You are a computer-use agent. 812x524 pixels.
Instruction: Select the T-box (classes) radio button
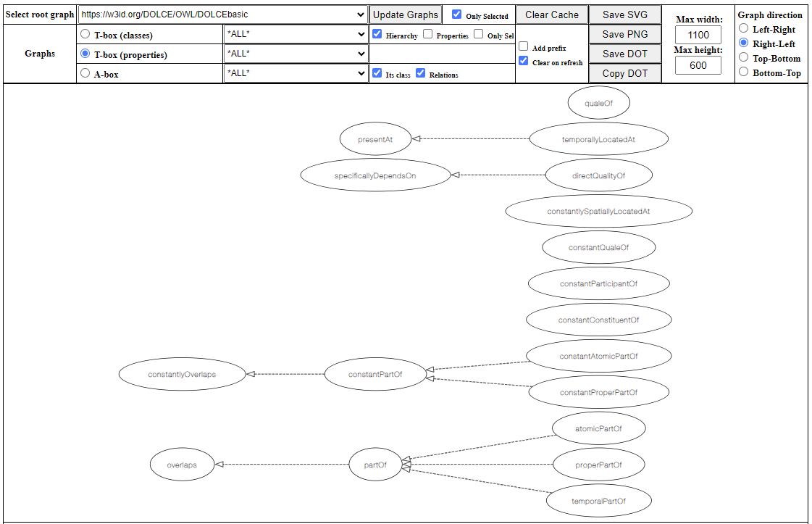coord(85,34)
